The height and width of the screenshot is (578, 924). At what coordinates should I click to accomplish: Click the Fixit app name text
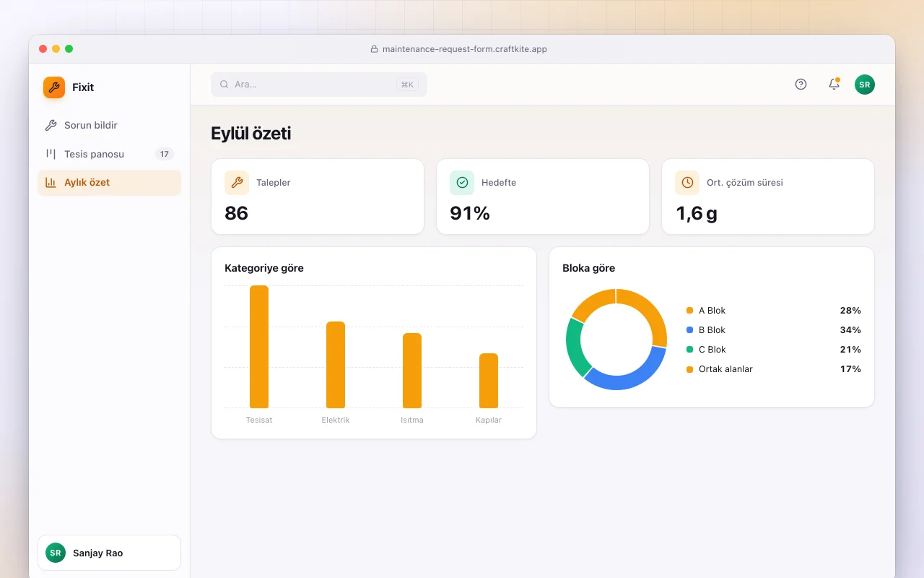tap(83, 87)
